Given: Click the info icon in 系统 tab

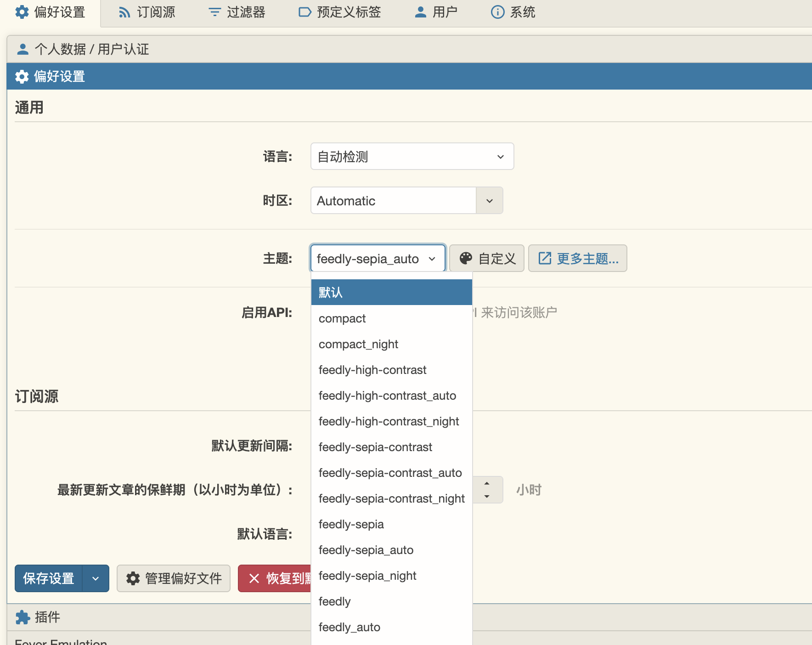Looking at the screenshot, I should click(497, 12).
